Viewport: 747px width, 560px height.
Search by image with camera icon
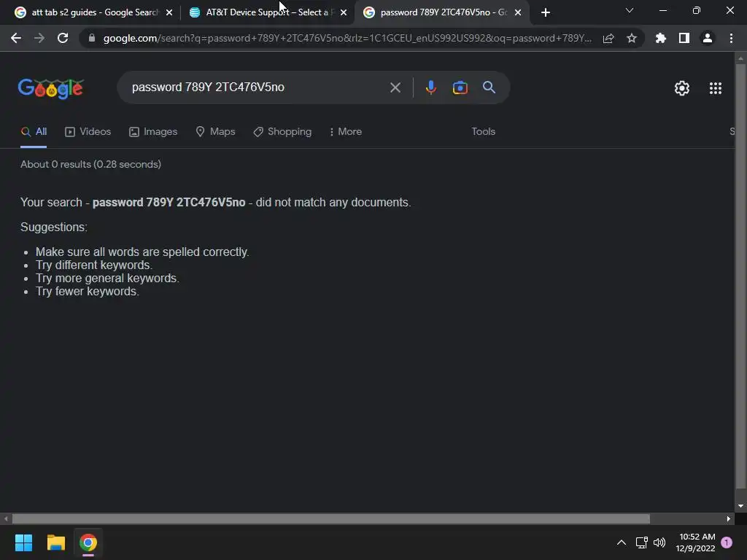[460, 87]
